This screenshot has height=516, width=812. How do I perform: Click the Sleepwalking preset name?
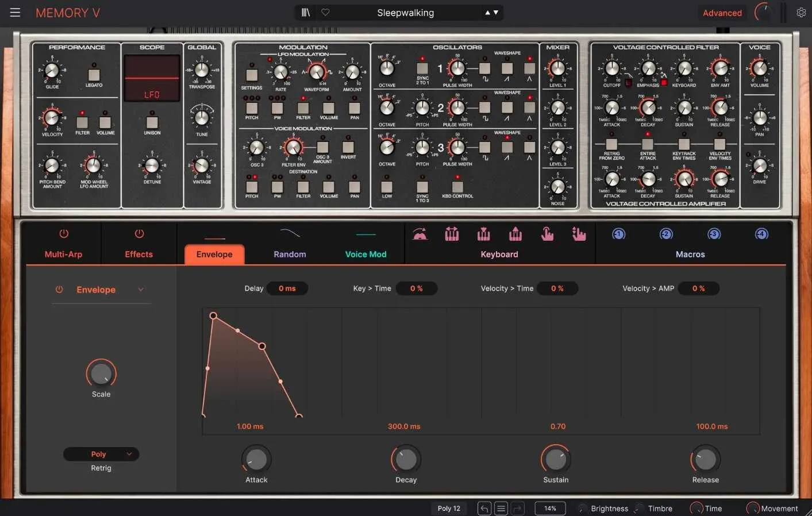[405, 13]
